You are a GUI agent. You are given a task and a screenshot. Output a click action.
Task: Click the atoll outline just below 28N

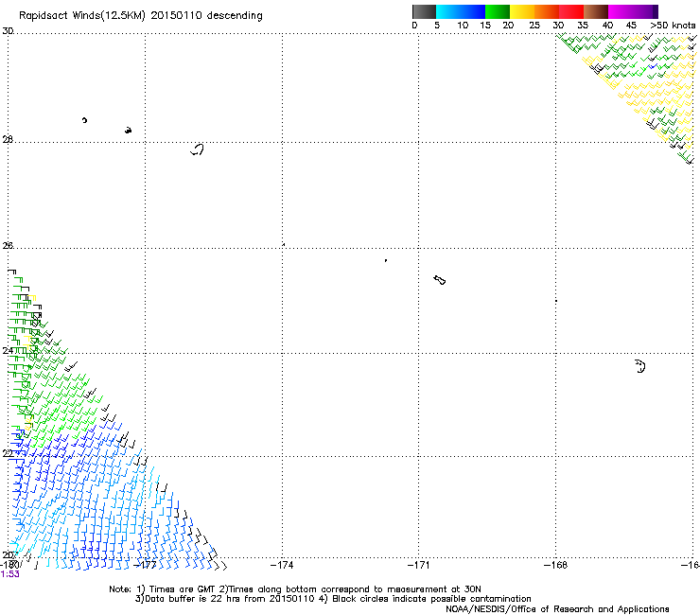click(x=197, y=149)
